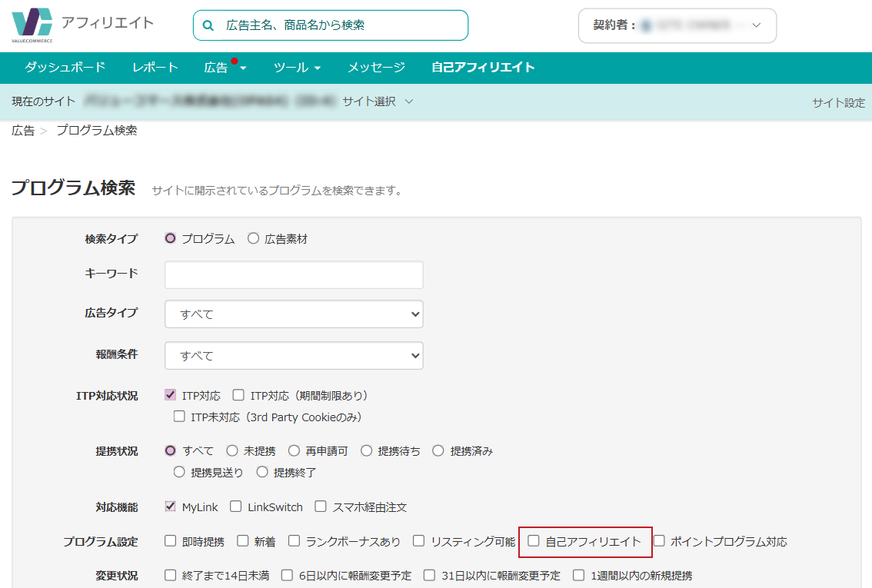872x588 pixels.
Task: Check the 自己アフィリエイト program setting checkbox
Action: (534, 541)
